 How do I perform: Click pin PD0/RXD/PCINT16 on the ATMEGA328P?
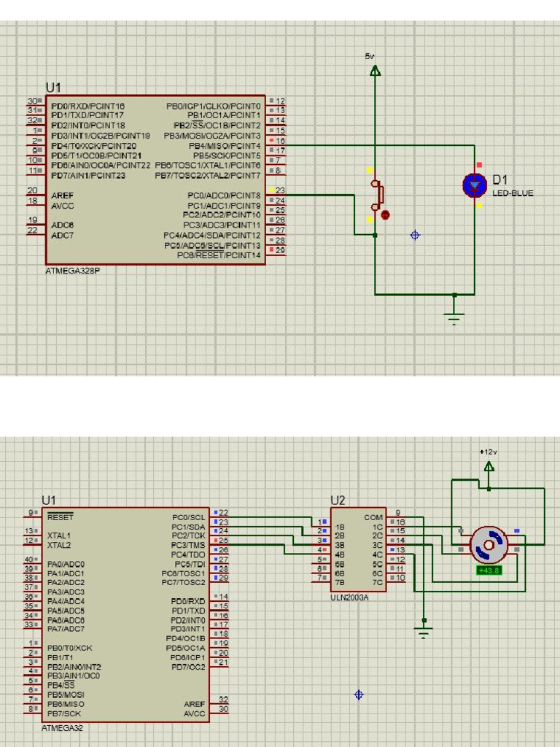(x=87, y=106)
